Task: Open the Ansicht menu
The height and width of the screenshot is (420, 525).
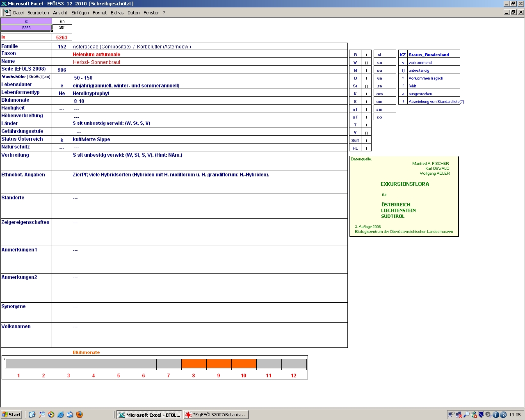Action: 60,13
